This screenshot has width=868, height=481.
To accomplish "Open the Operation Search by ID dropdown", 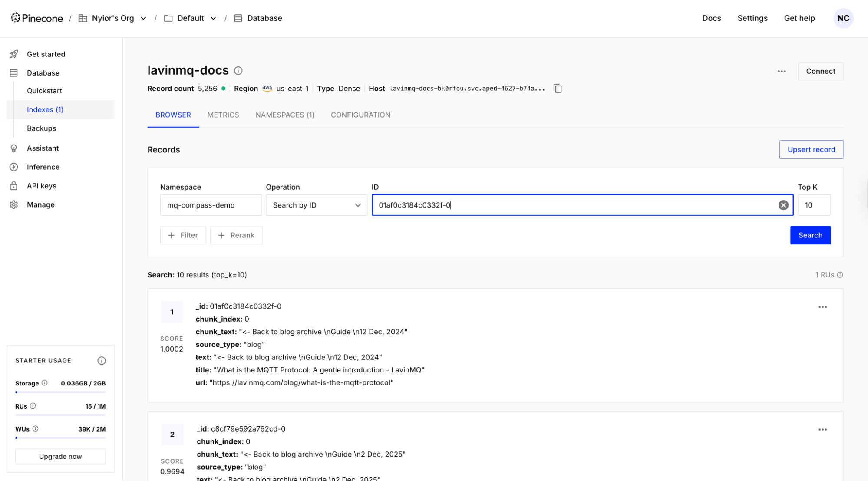I will point(317,205).
